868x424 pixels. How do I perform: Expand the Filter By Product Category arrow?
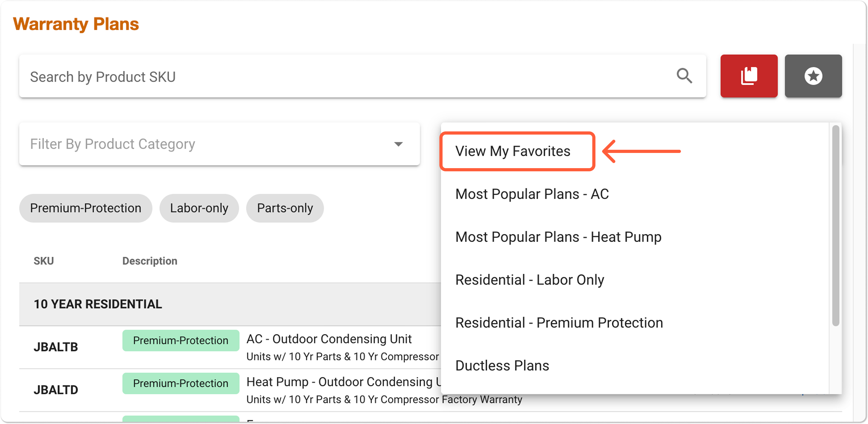pyautogui.click(x=398, y=144)
